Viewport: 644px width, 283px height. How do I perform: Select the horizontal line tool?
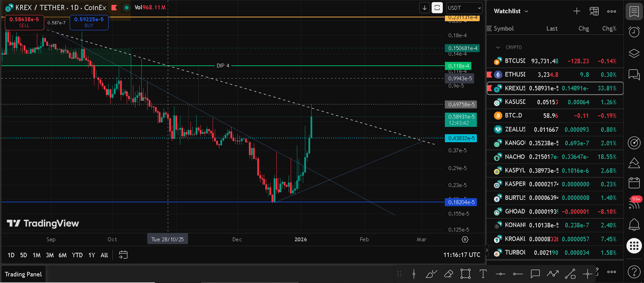click(x=501, y=274)
